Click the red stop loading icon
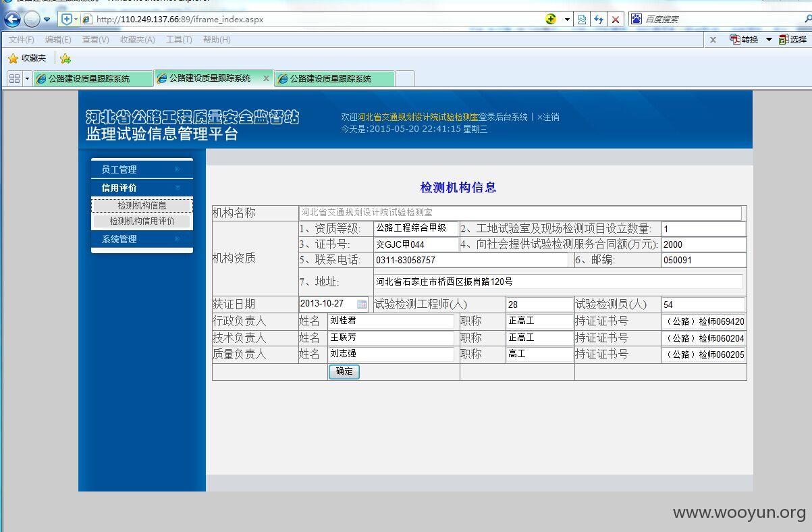Viewport: 812px width, 532px height. 615,20
